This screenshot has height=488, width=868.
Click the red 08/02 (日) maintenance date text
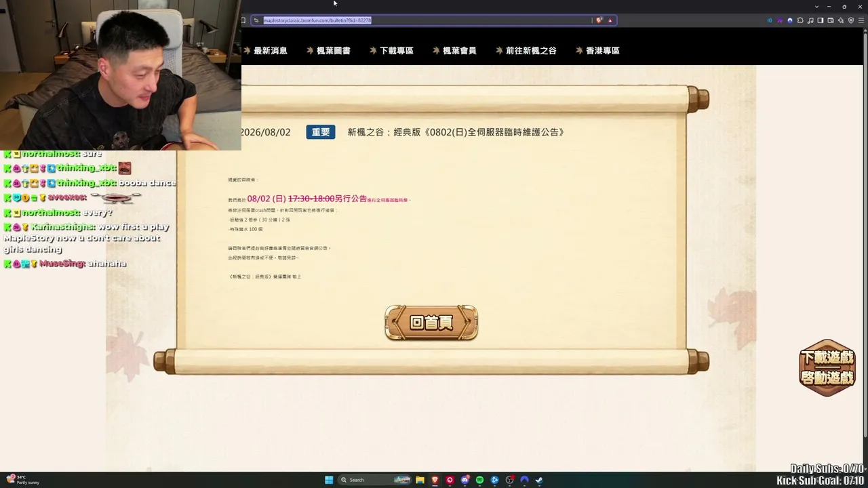click(267, 199)
